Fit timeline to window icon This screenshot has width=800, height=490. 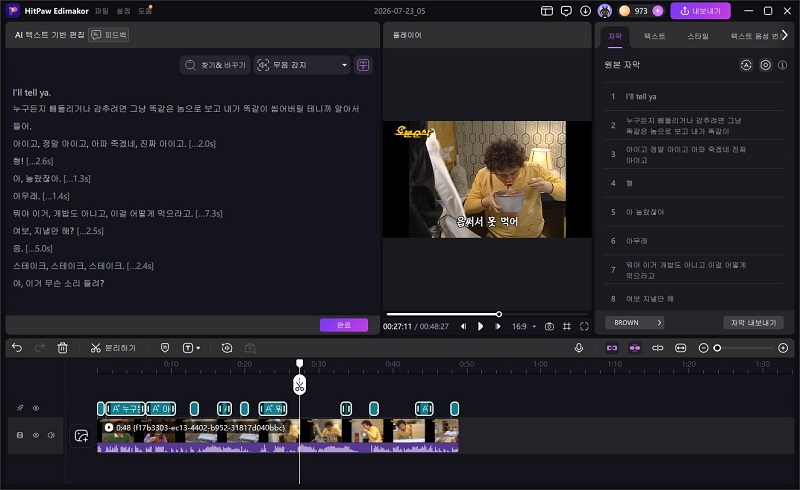pyautogui.click(x=681, y=348)
